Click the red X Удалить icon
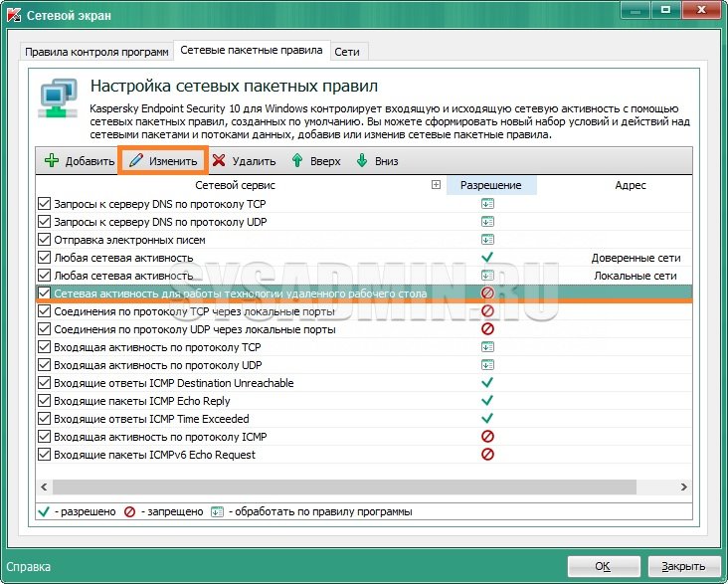 click(x=219, y=161)
